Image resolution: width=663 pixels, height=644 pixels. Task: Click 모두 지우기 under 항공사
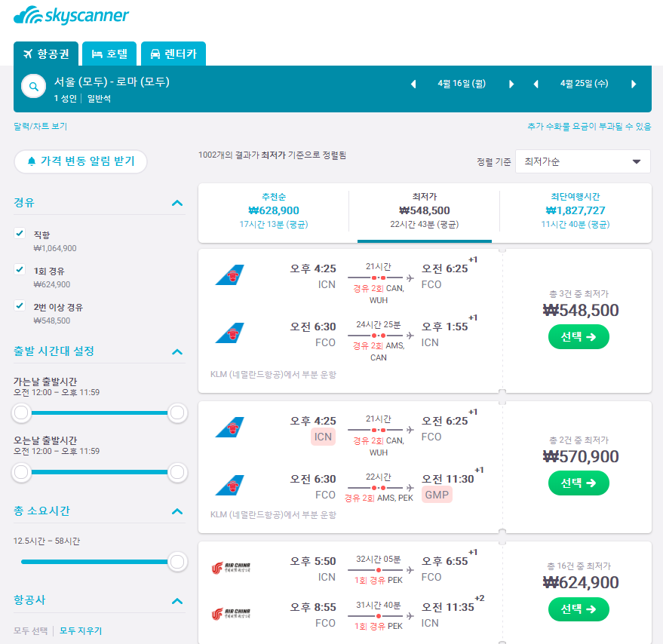click(x=81, y=631)
